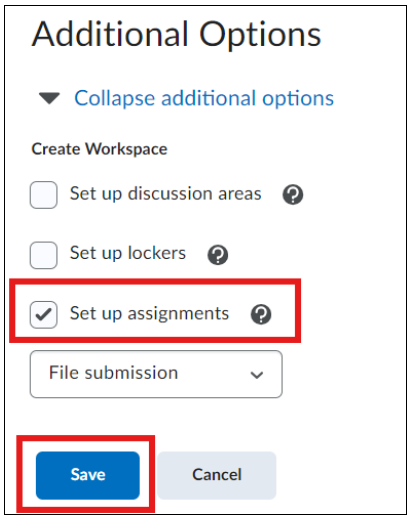Tick the Set up lockers checkbox
409x521 pixels.
(44, 255)
